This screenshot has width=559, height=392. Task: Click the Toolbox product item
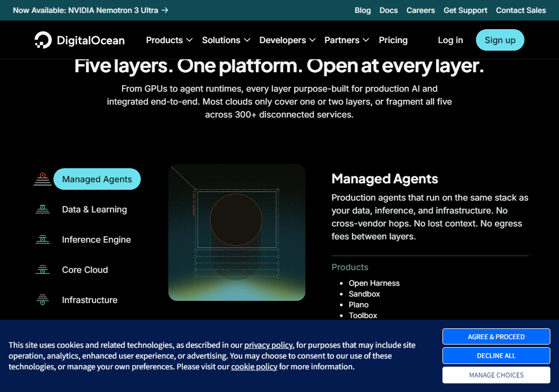(363, 315)
